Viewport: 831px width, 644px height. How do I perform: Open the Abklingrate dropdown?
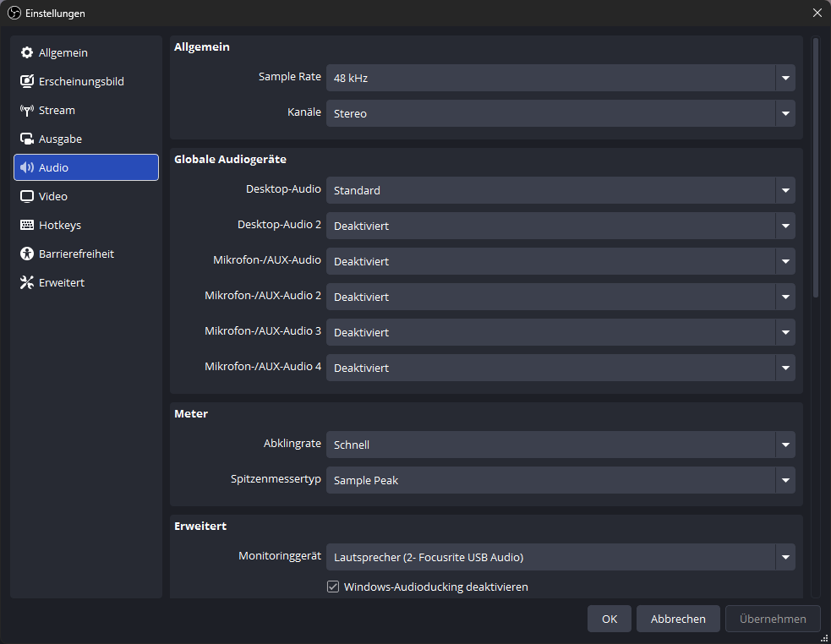560,445
